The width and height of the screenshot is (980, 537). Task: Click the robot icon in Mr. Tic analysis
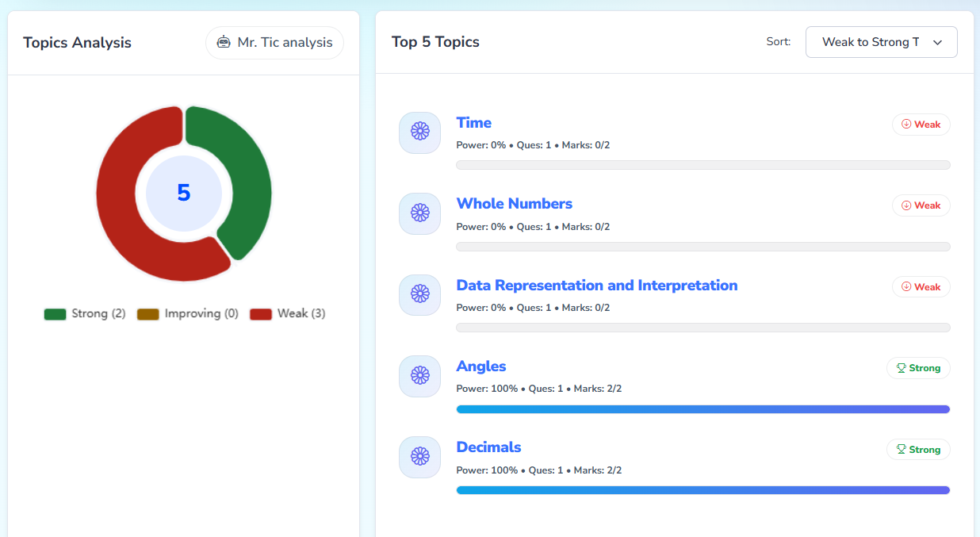[224, 43]
